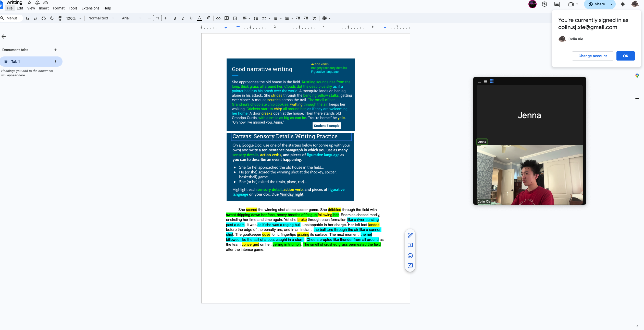Toggle italic formatting
Viewport: 644px width, 330px height.
(183, 18)
